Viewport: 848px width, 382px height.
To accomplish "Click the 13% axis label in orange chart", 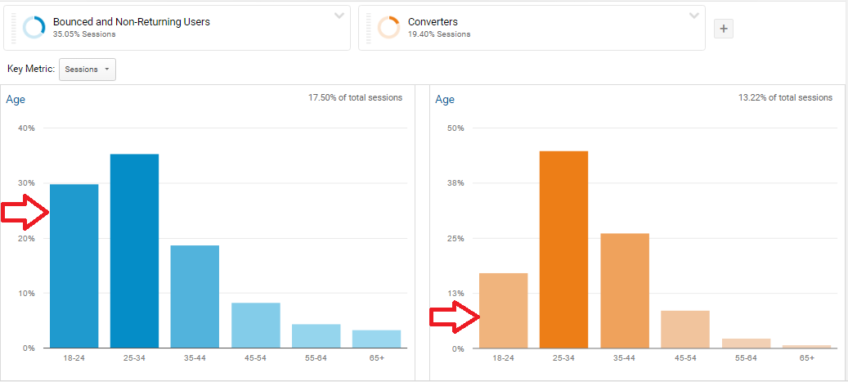I will click(457, 293).
